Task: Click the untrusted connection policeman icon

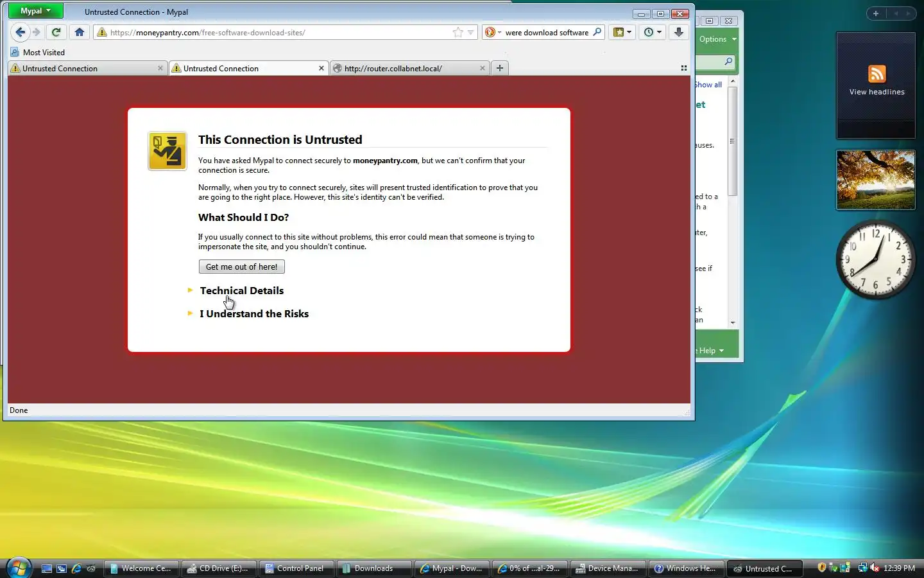Action: [x=167, y=151]
